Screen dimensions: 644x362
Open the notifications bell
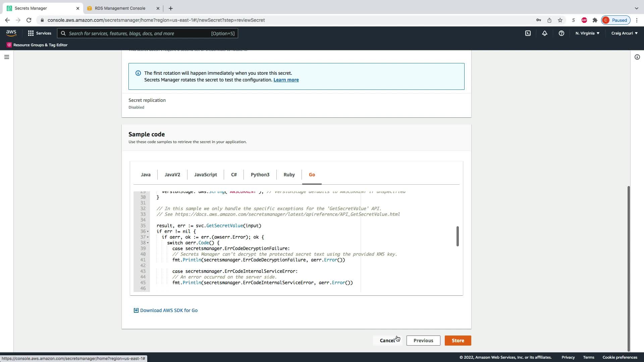544,33
